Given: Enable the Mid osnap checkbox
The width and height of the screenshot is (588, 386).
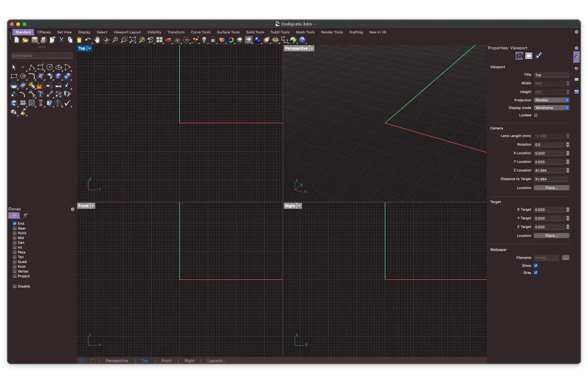Looking at the screenshot, I should [15, 238].
